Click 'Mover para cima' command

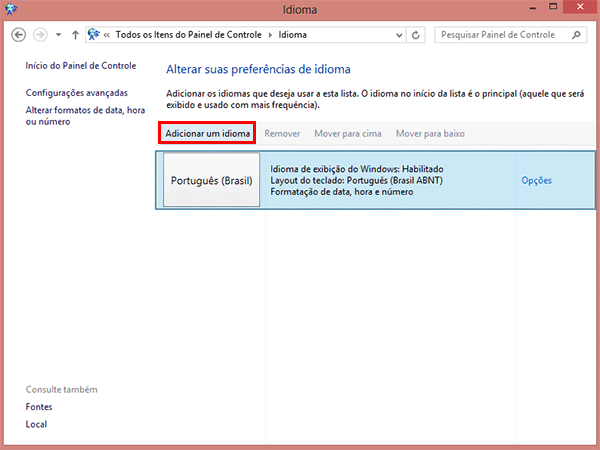(x=348, y=134)
